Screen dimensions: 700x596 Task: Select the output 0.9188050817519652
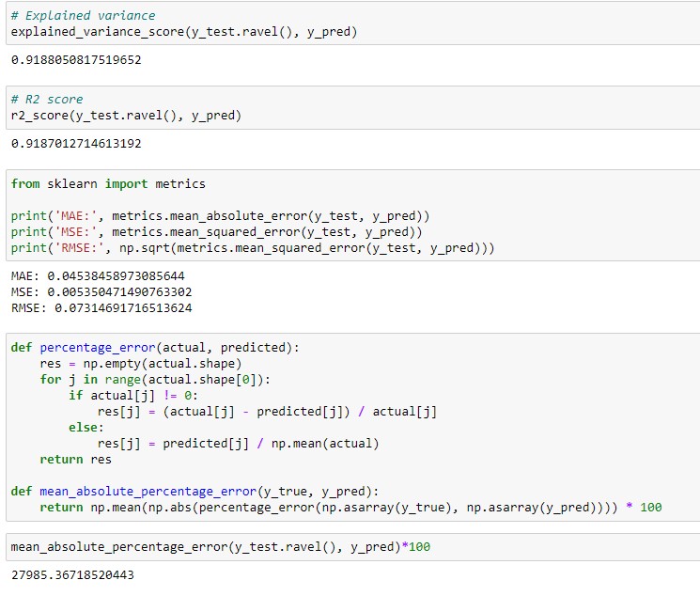[x=76, y=60]
